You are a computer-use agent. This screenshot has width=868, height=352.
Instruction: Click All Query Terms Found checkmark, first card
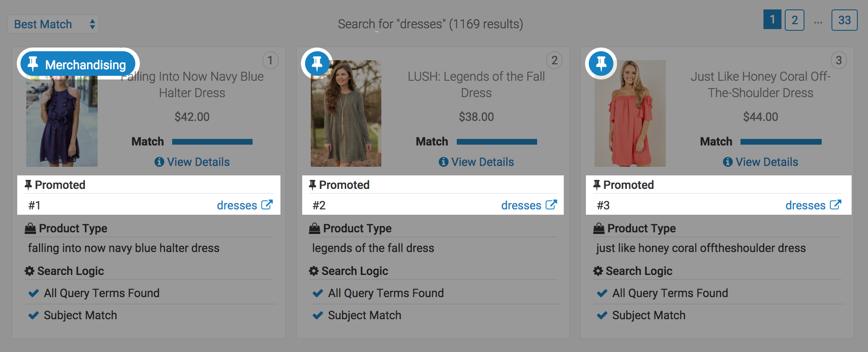(33, 293)
